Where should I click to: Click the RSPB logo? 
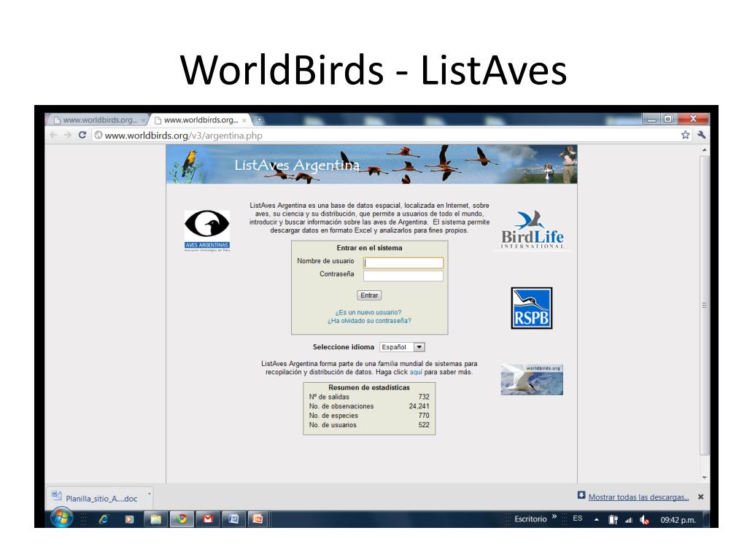tap(532, 308)
